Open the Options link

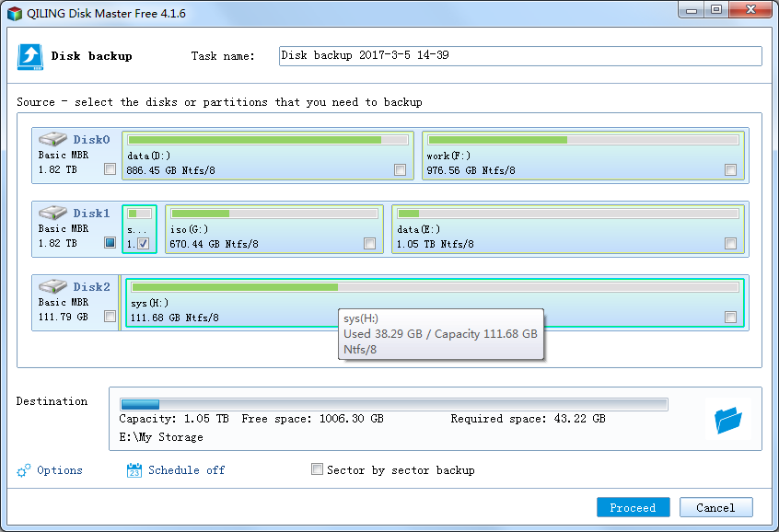click(60, 470)
